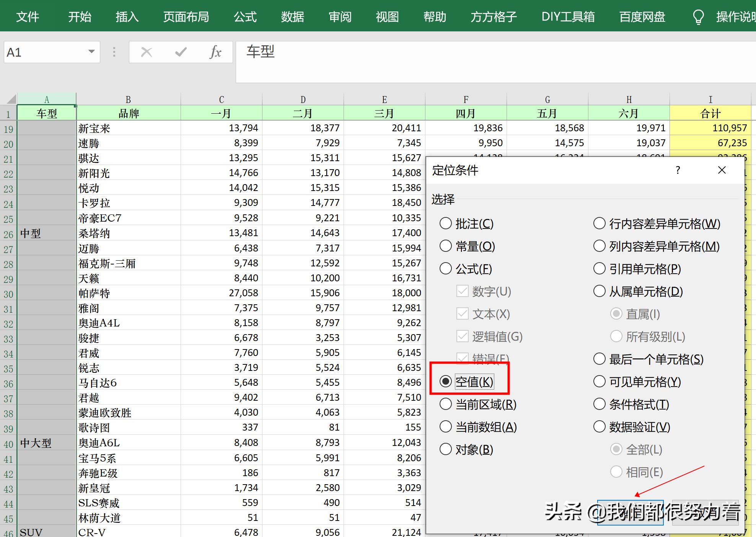The height and width of the screenshot is (537, 756).
Task: Open the 文件 menu
Action: tap(28, 16)
